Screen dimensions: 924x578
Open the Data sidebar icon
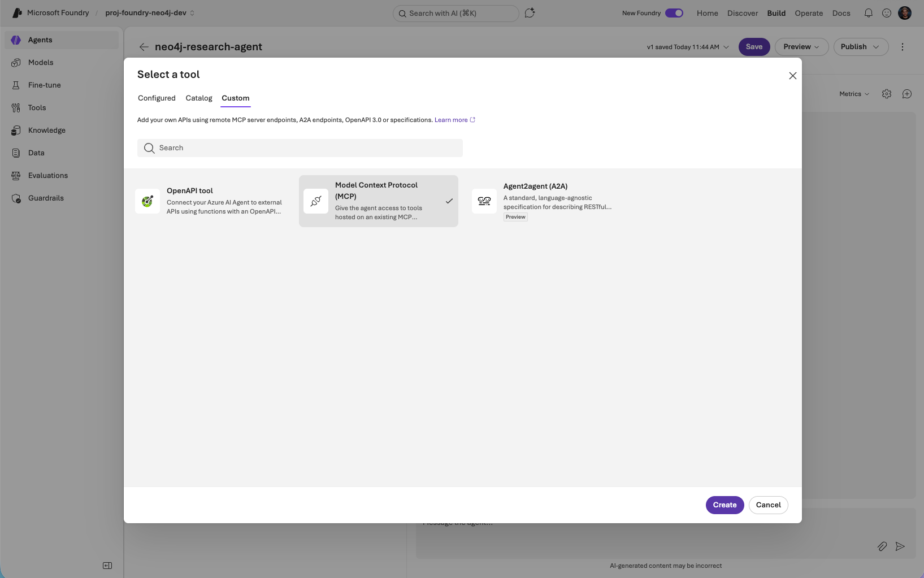point(16,153)
